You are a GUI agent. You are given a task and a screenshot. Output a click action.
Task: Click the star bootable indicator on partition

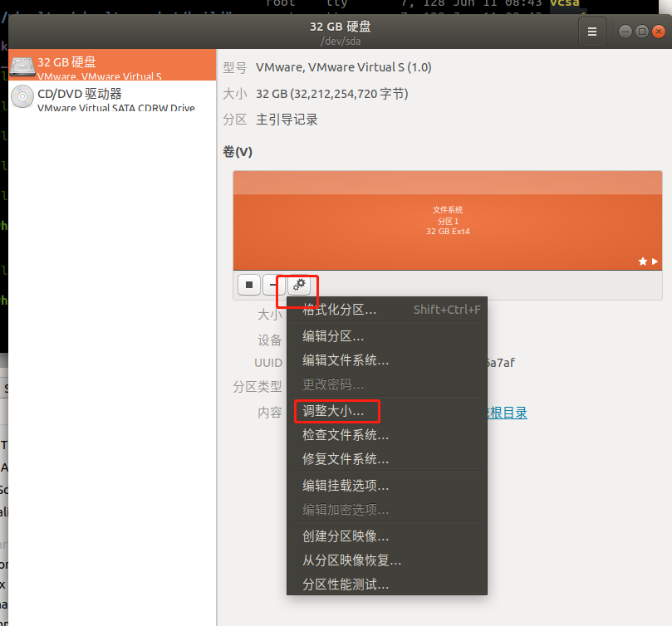(x=642, y=262)
